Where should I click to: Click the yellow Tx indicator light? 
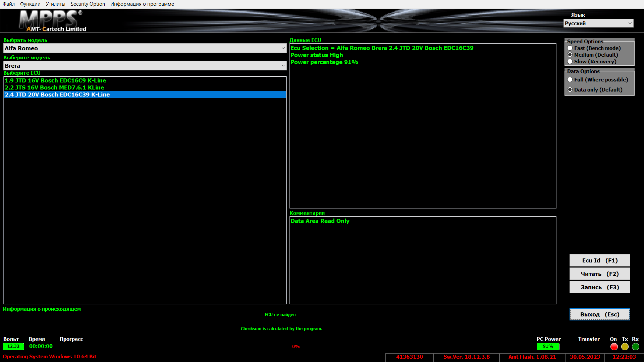coord(625,347)
